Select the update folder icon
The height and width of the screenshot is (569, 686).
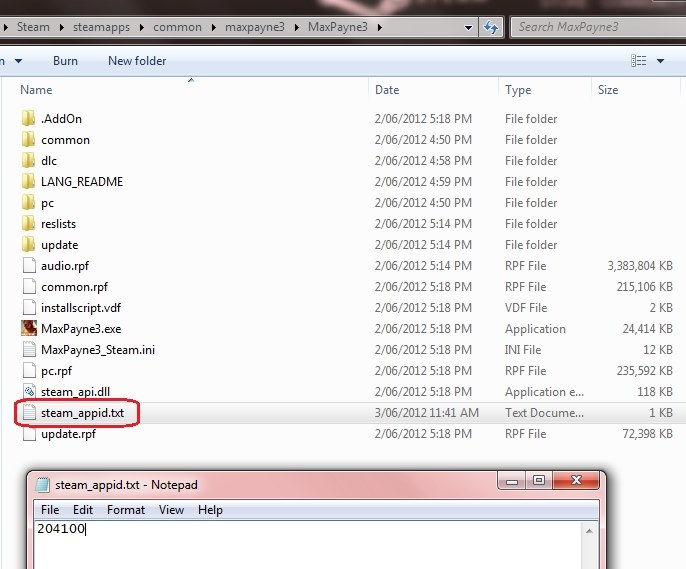[x=28, y=244]
